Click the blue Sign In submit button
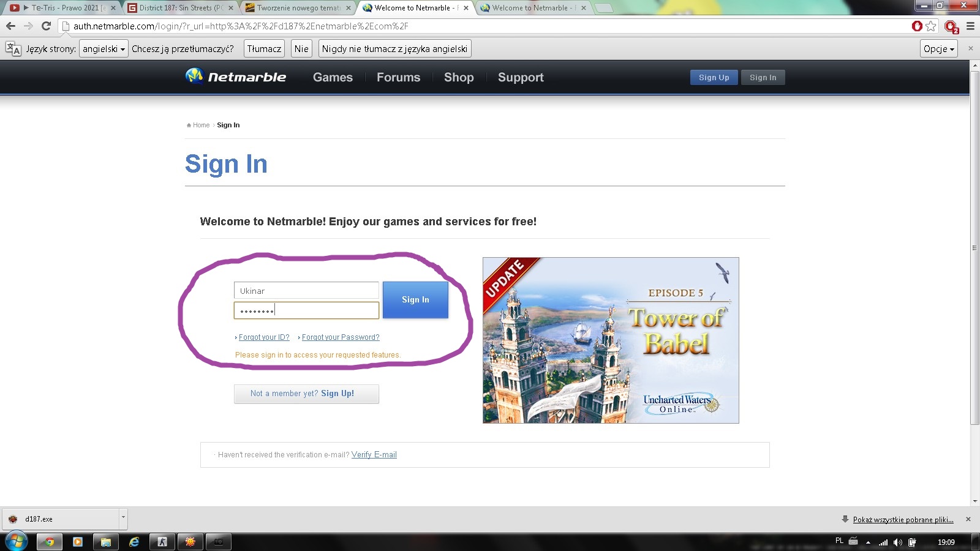Viewport: 980px width, 551px height. click(415, 299)
